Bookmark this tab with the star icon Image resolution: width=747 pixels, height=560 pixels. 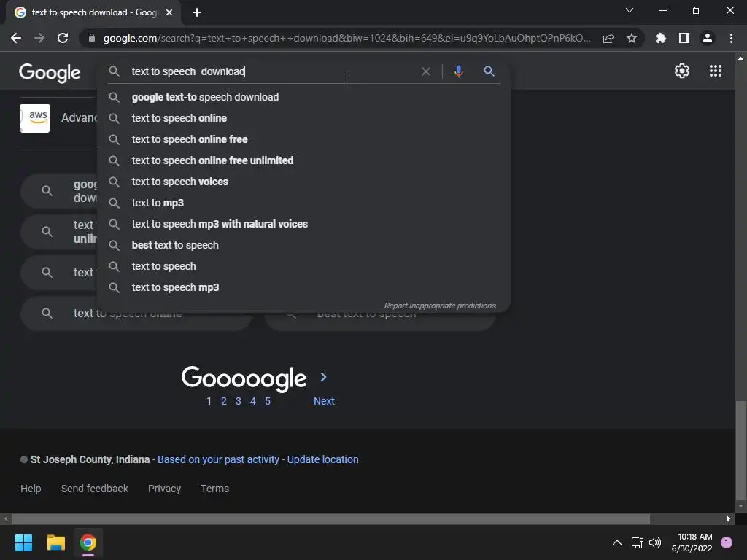coord(632,38)
